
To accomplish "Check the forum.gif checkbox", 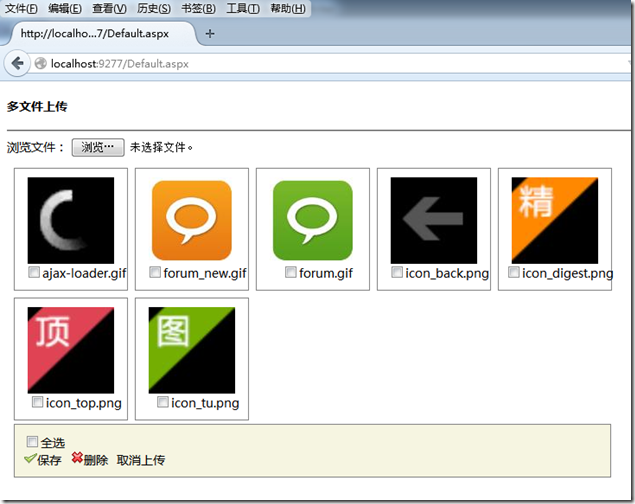I will (x=291, y=272).
